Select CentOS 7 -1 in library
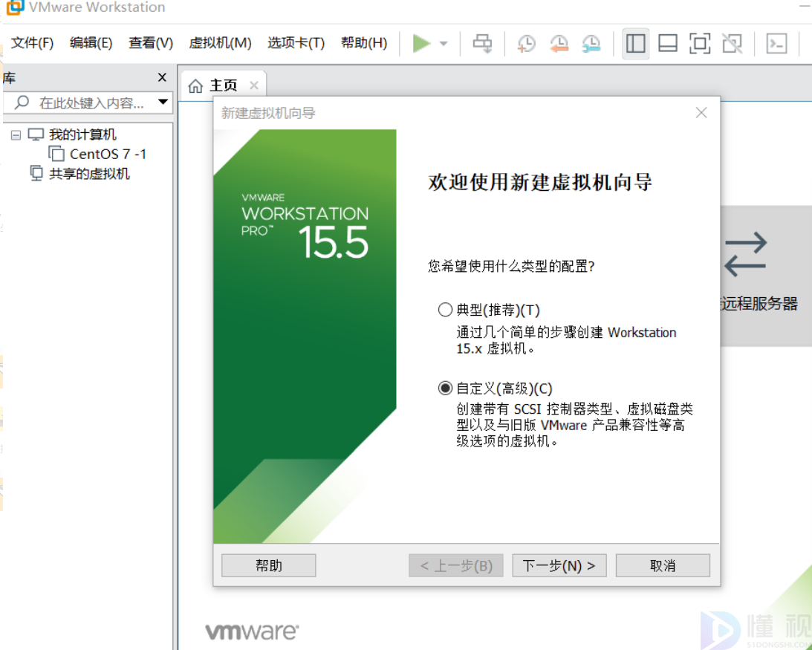 108,154
